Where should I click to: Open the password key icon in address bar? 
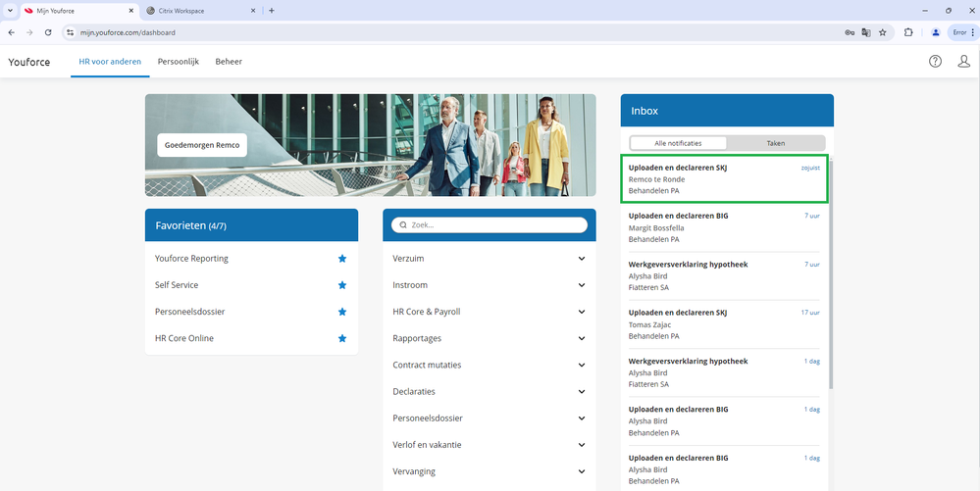pyautogui.click(x=849, y=32)
